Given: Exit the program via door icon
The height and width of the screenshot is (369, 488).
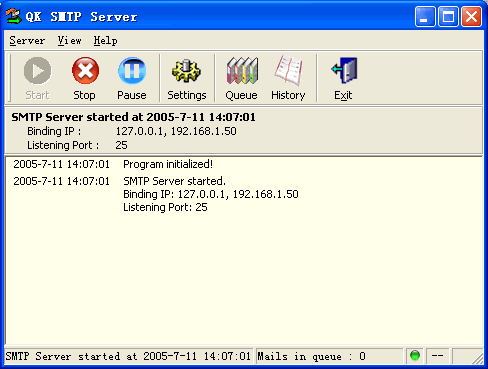Looking at the screenshot, I should tap(344, 70).
